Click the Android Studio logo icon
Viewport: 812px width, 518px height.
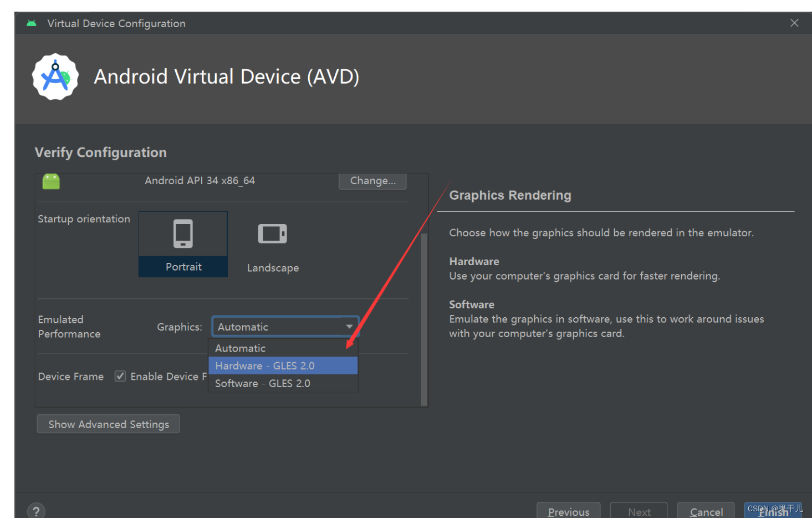click(55, 77)
